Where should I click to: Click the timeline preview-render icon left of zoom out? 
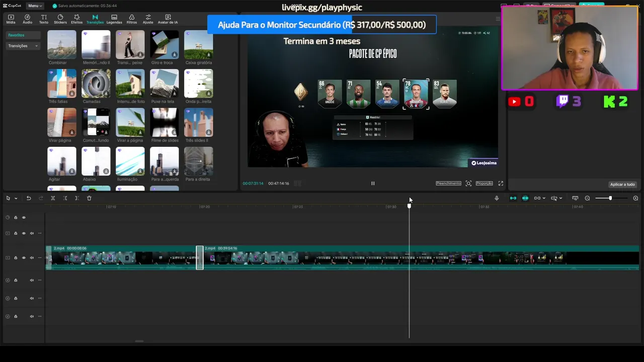(x=575, y=198)
